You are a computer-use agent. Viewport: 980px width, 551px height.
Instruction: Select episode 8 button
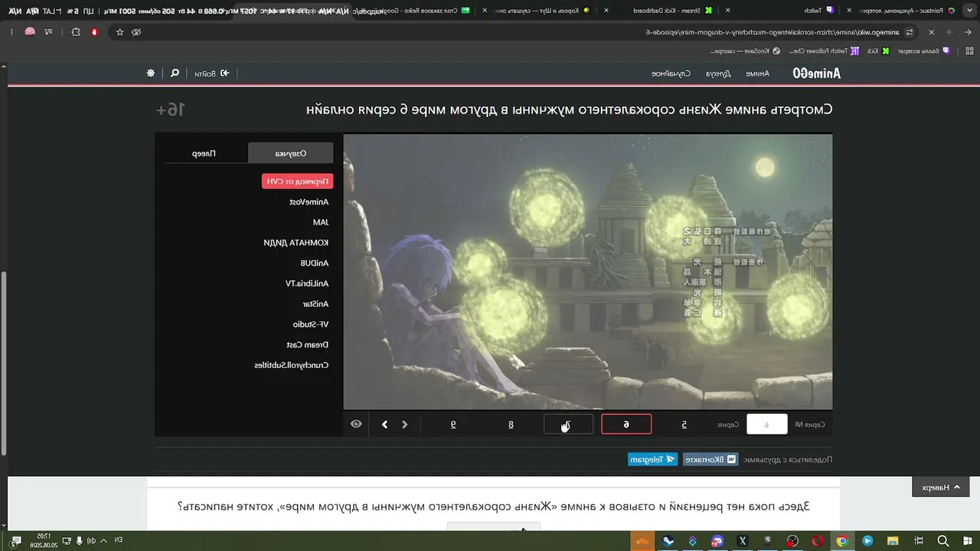(x=511, y=425)
